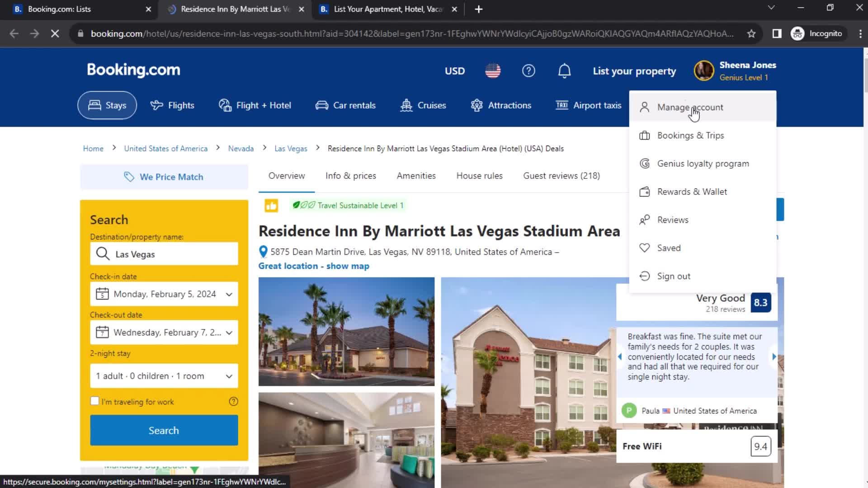Viewport: 868px width, 488px height.
Task: Select the Cruises tab
Action: 423,105
